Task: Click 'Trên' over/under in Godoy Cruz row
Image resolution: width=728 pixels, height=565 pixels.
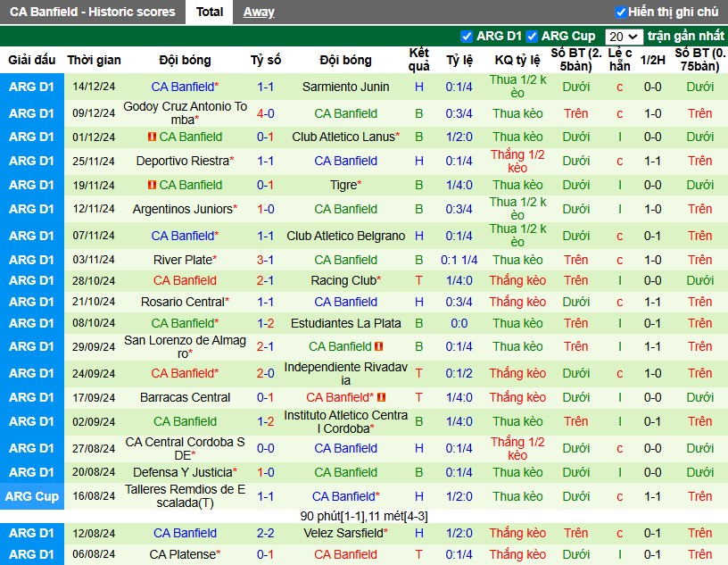Action: [x=575, y=114]
